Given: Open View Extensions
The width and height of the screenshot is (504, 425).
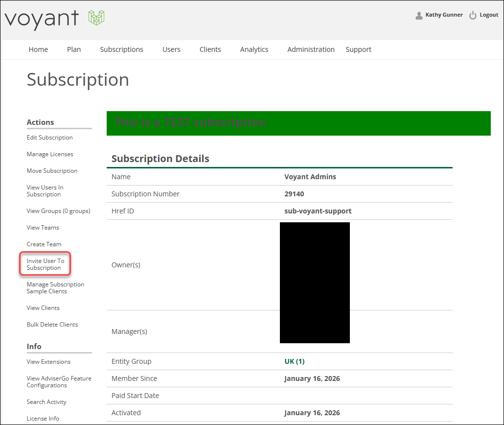Looking at the screenshot, I should point(48,362).
